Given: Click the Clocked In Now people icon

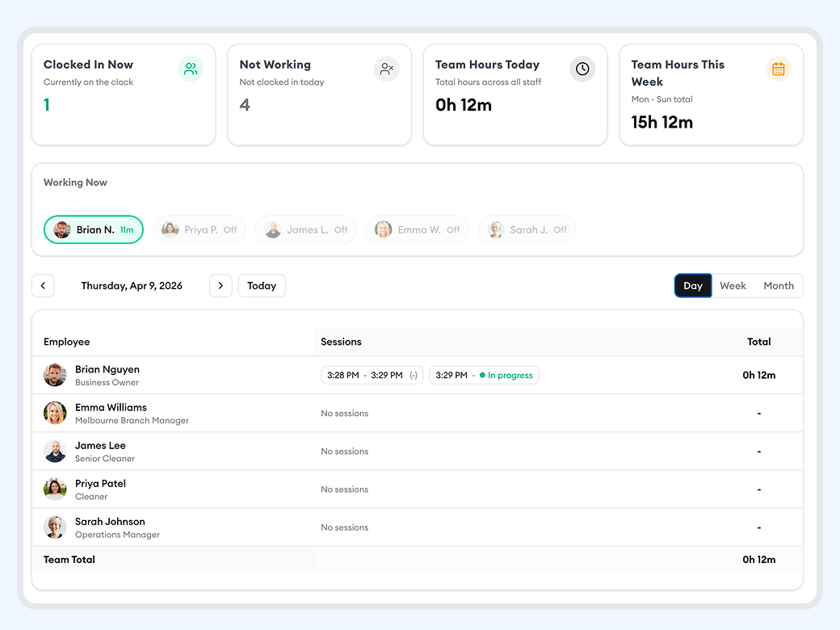Looking at the screenshot, I should 191,69.
